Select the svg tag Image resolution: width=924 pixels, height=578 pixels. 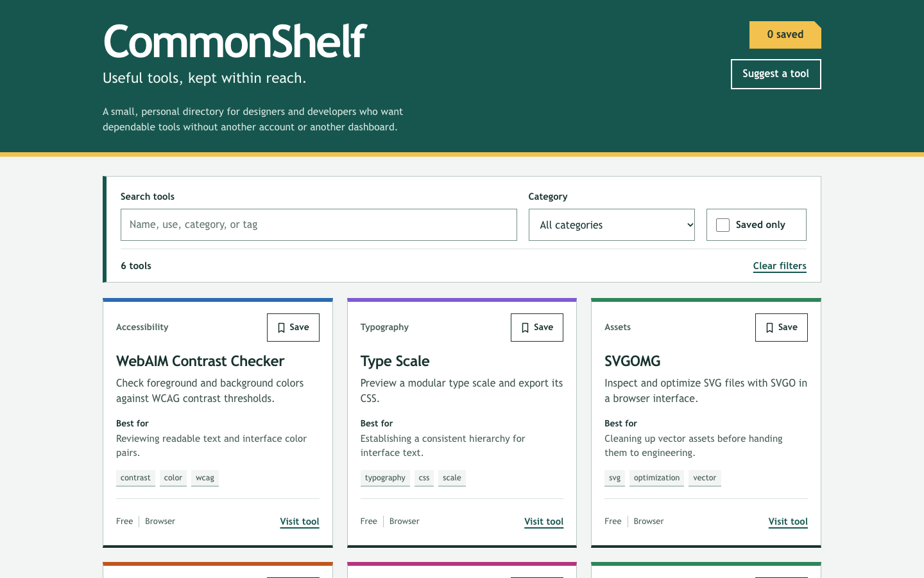coord(615,478)
